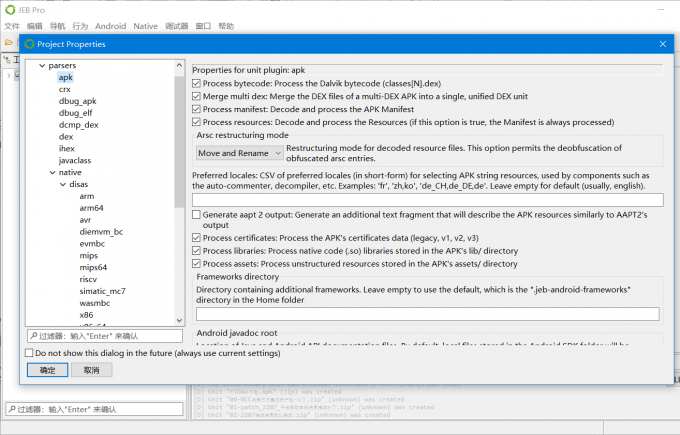Click the 取消 cancel button
The image size is (680, 435).
pos(91,370)
